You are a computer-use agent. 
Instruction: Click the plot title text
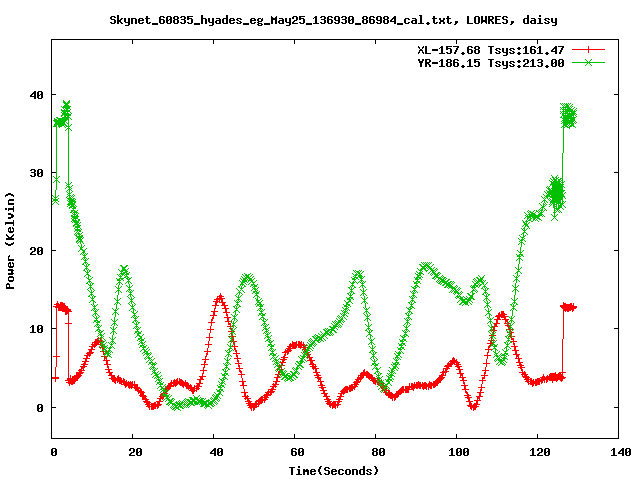(333, 20)
